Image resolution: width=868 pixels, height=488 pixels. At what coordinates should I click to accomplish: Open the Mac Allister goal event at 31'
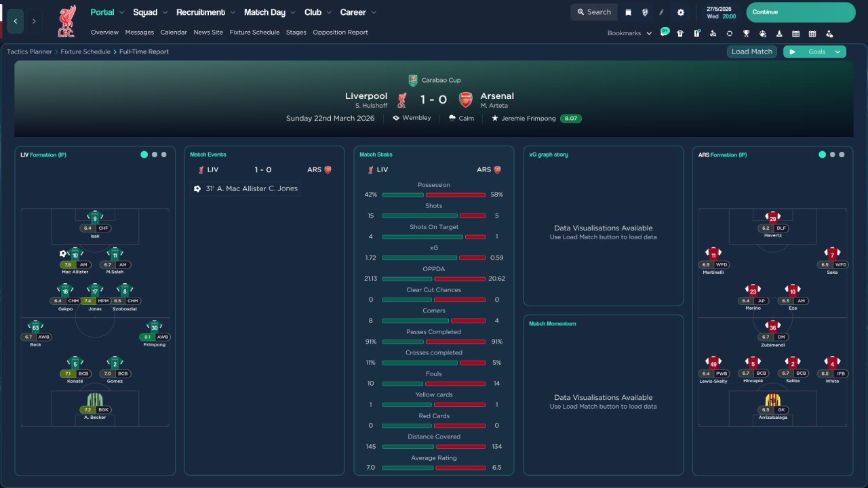[245, 188]
